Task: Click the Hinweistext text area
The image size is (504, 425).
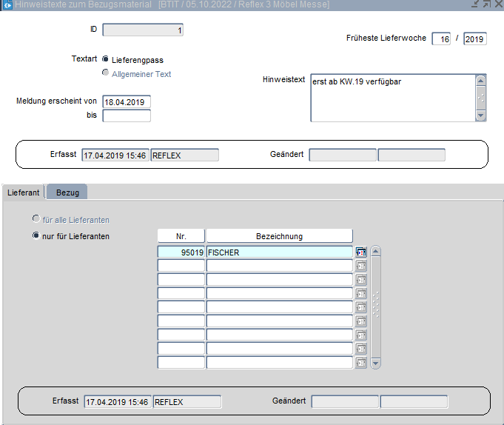Action: (392, 97)
